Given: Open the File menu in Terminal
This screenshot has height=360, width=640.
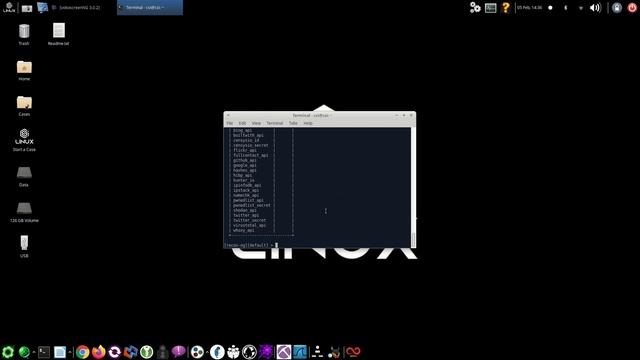Looking at the screenshot, I should click(230, 123).
